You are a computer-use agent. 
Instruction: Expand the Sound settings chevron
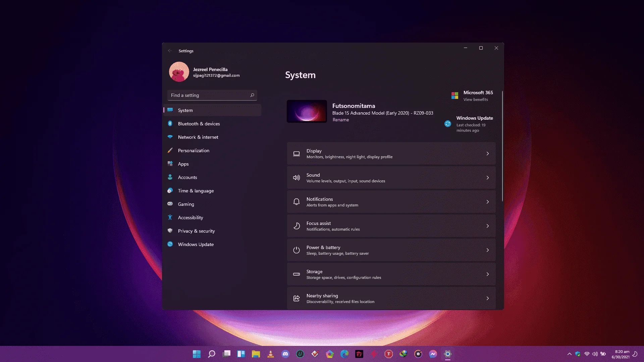pyautogui.click(x=488, y=178)
